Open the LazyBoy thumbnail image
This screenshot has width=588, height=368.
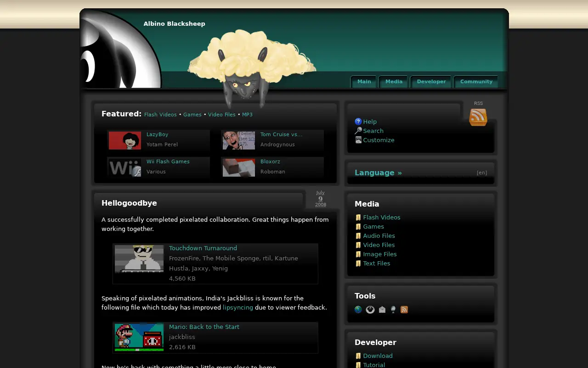pyautogui.click(x=125, y=140)
